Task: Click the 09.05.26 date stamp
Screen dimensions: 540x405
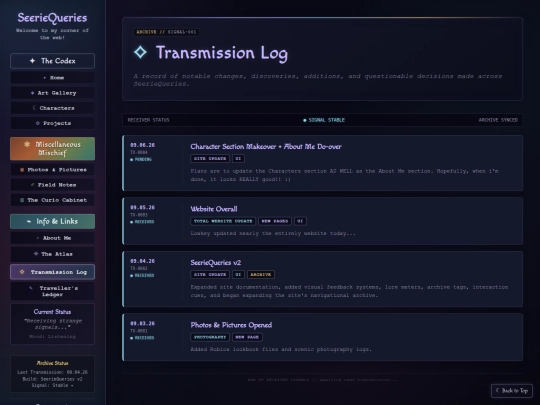Action: (142, 208)
